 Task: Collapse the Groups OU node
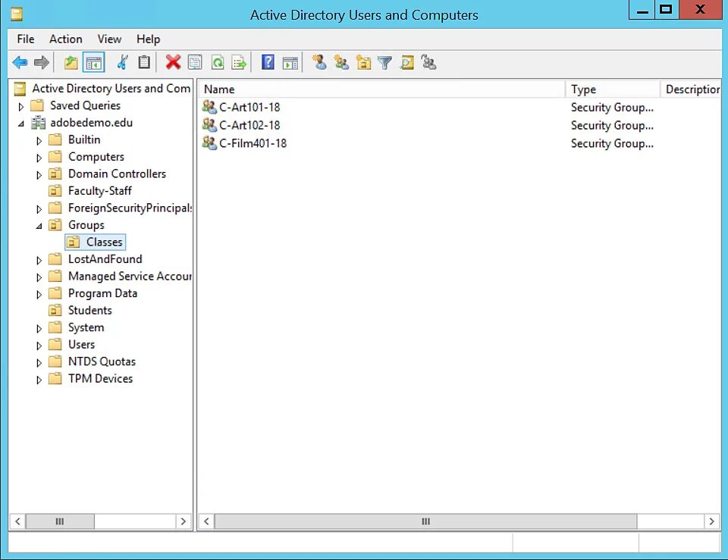point(39,226)
